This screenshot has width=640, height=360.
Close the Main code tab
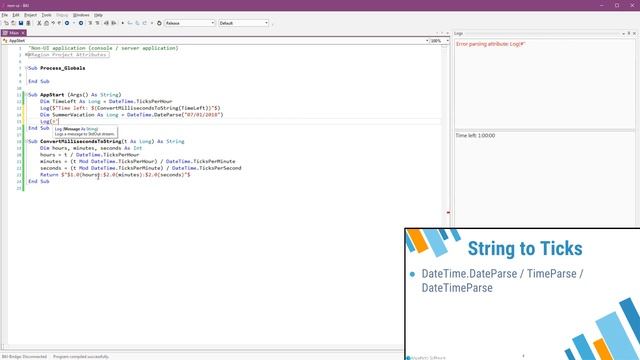coord(23,33)
